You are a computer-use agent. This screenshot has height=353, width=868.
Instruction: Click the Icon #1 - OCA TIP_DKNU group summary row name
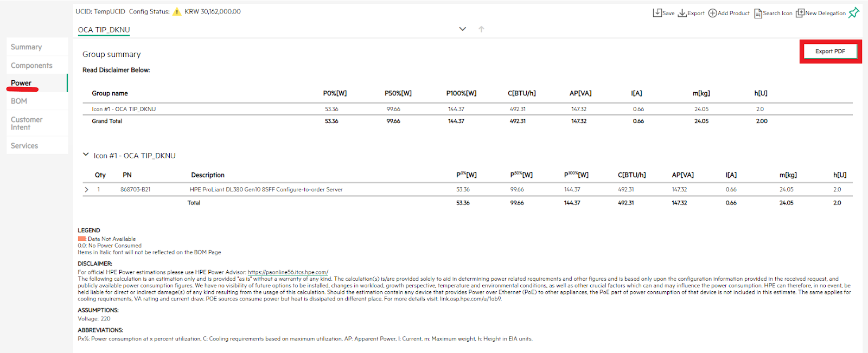point(124,109)
